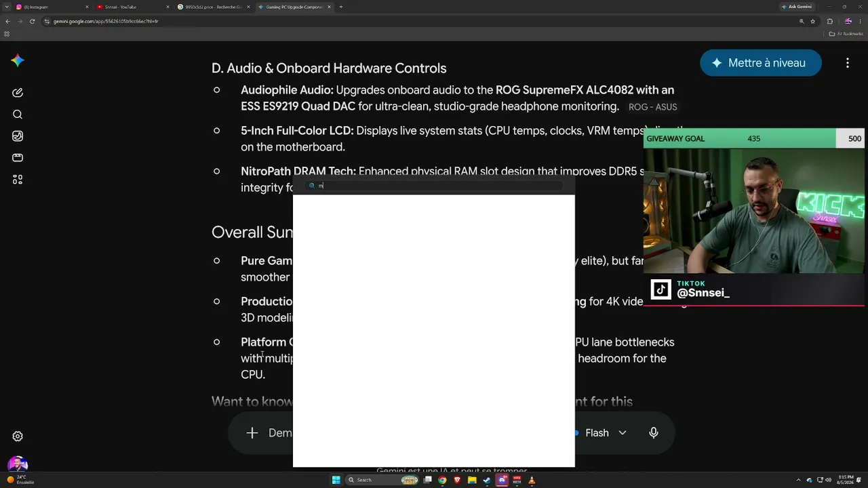
Task: Open the browser extensions puzzle icon
Action: [830, 21]
